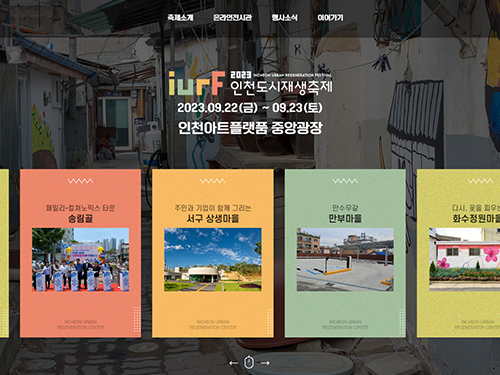The height and width of the screenshot is (375, 500).
Task: Click the 만부마을 title link
Action: pyautogui.click(x=345, y=219)
